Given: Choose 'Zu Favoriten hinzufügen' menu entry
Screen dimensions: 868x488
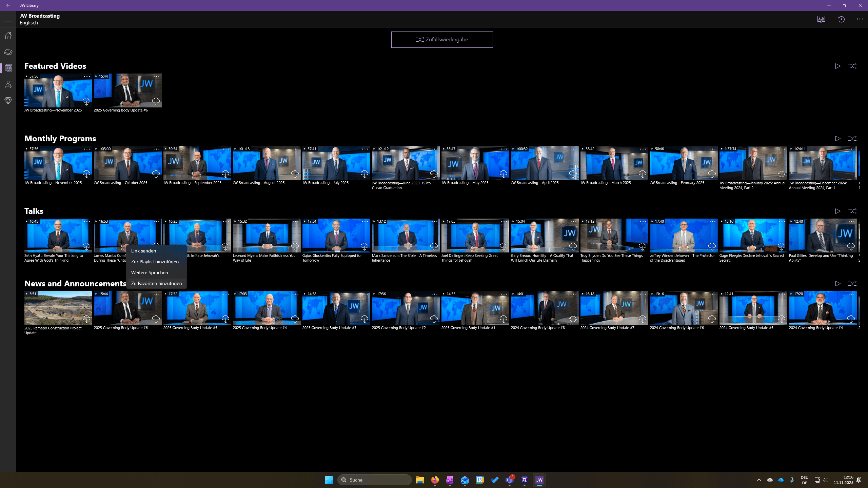Looking at the screenshot, I should tap(156, 283).
